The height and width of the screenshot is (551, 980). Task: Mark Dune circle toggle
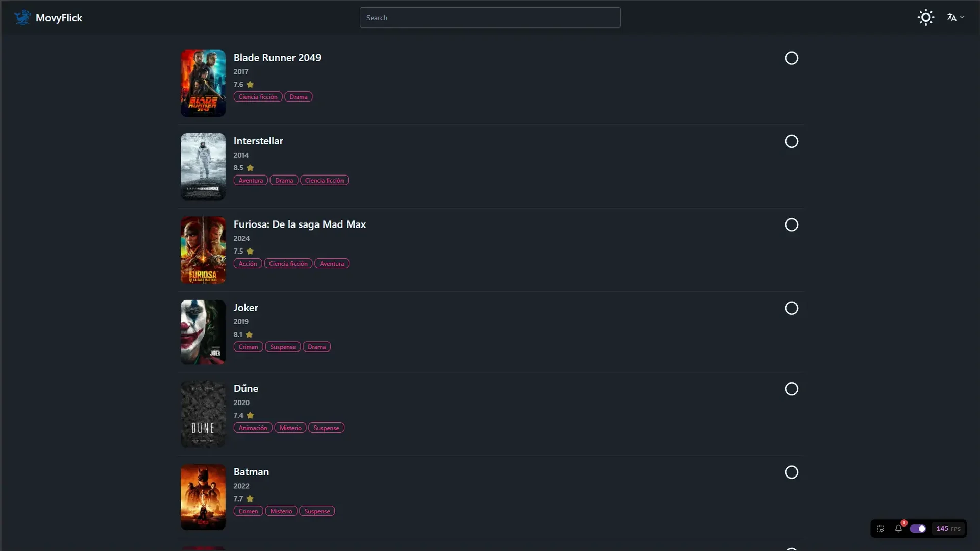tap(791, 389)
